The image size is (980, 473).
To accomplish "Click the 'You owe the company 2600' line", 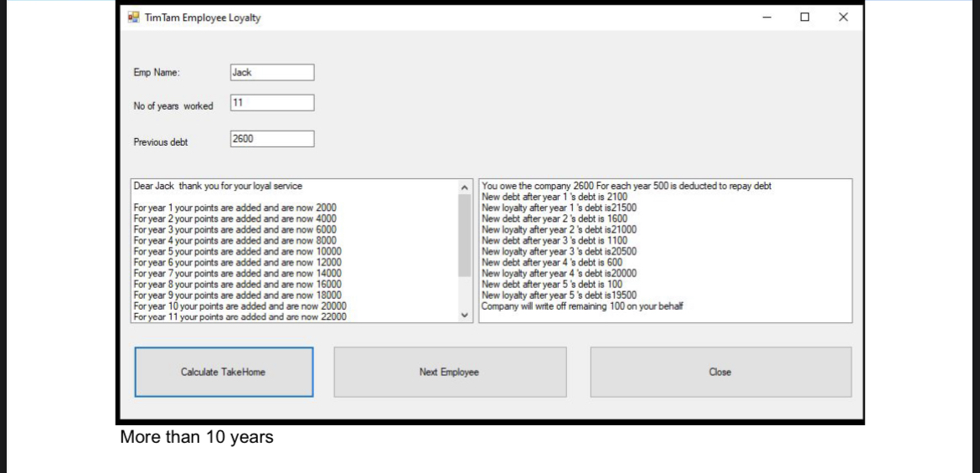I will pos(627,186).
